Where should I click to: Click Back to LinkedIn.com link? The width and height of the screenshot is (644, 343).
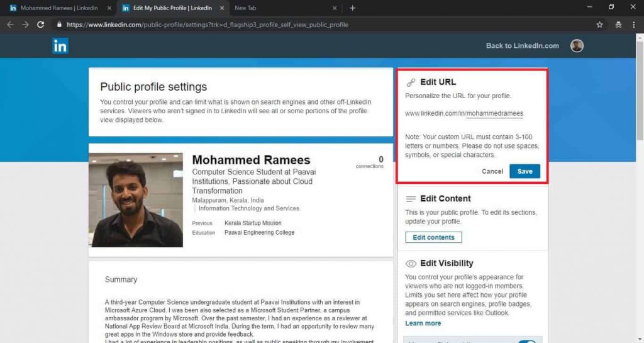click(523, 45)
